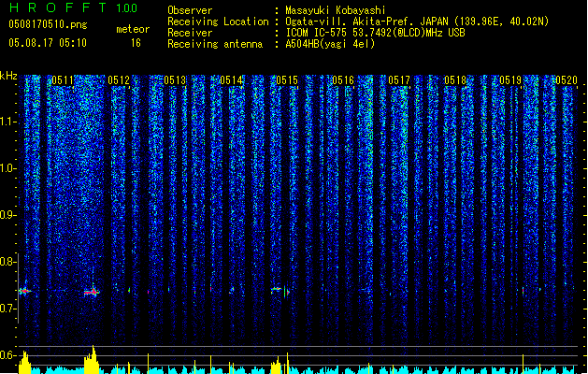
Task: Click the strong meteor echo before 0512
Action: pyautogui.click(x=91, y=292)
